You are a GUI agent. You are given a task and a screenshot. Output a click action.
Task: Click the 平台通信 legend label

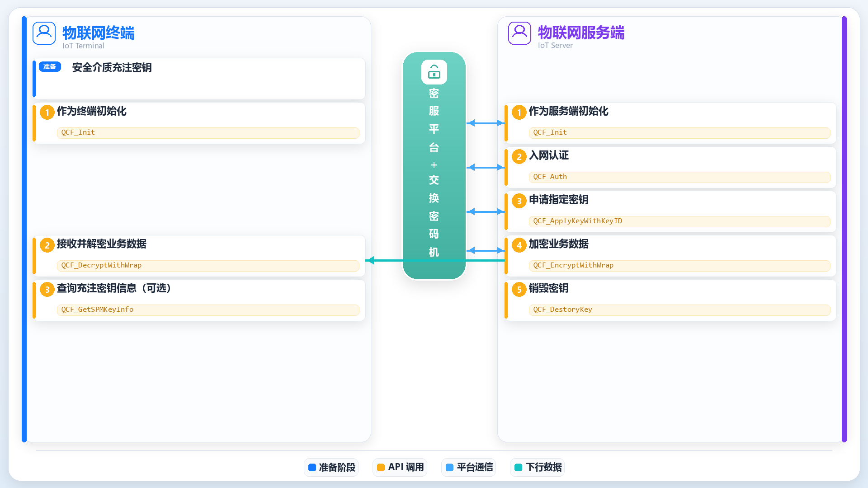click(x=475, y=467)
